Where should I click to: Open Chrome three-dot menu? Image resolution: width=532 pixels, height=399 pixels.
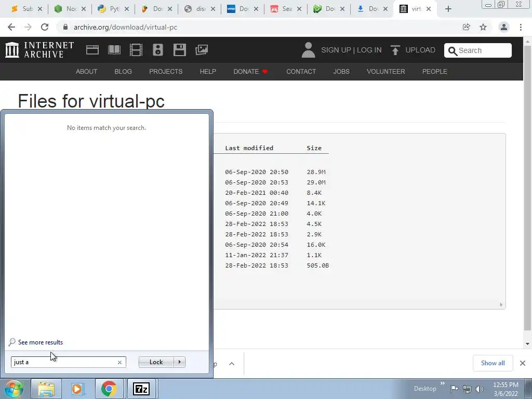click(521, 27)
